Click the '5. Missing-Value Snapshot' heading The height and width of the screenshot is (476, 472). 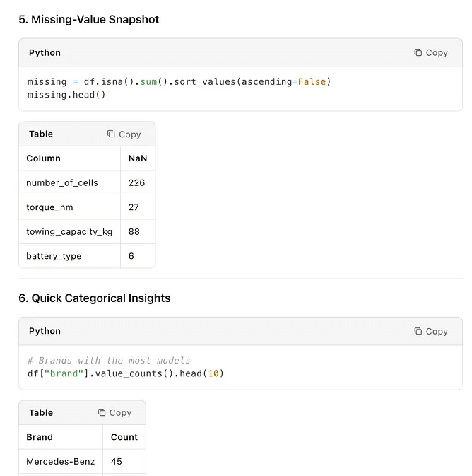click(x=88, y=19)
